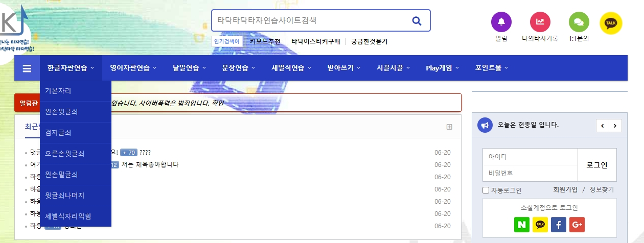Select 세벌식자리익힘 submenu item

point(76,216)
